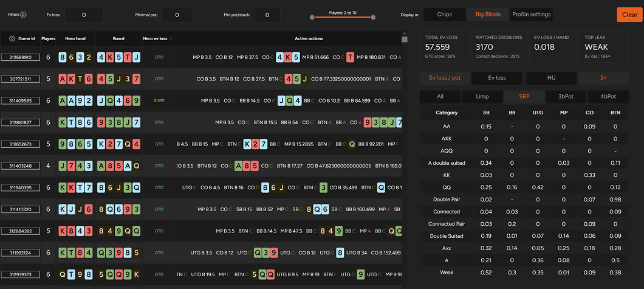
Task: Sort by the Hero ev loss column icon
Action: click(171, 39)
